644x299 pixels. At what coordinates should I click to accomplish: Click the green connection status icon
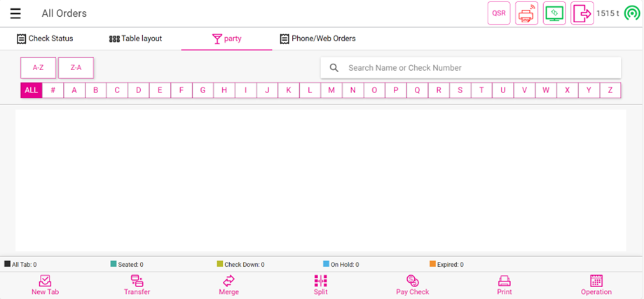pos(632,13)
